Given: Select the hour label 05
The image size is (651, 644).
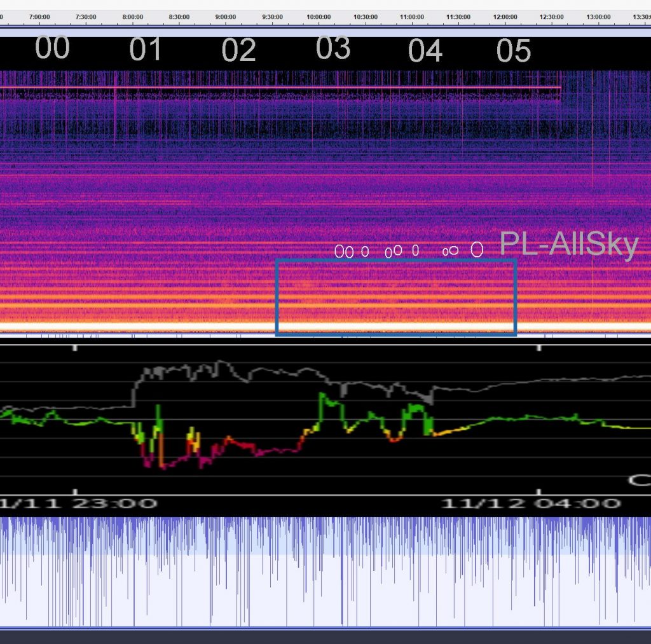Looking at the screenshot, I should pos(513,51).
